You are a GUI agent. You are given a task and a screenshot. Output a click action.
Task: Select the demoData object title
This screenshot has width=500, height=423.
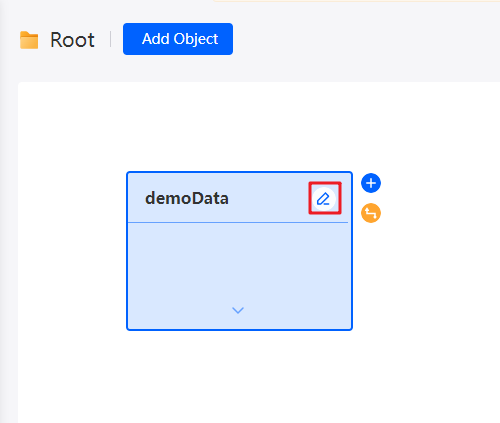[x=187, y=198]
